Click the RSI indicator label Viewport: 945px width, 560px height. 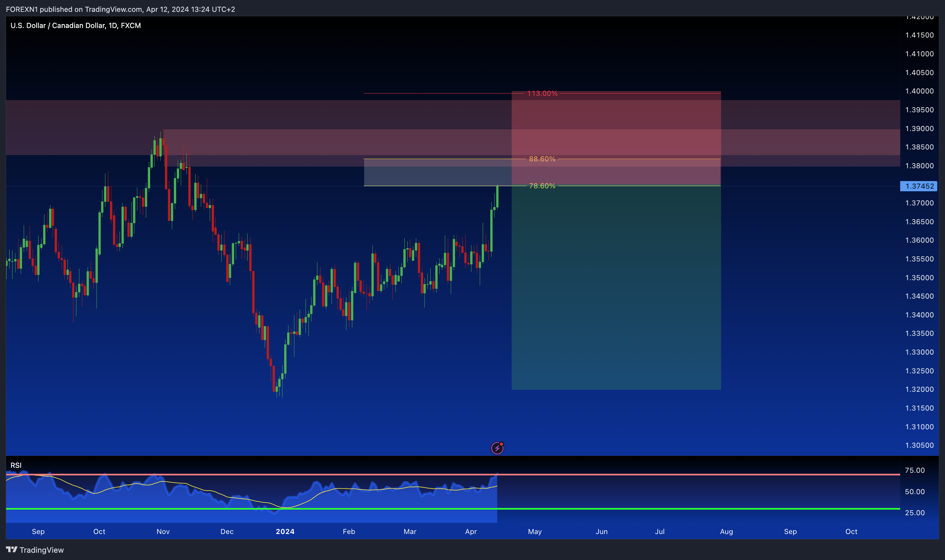pyautogui.click(x=16, y=465)
